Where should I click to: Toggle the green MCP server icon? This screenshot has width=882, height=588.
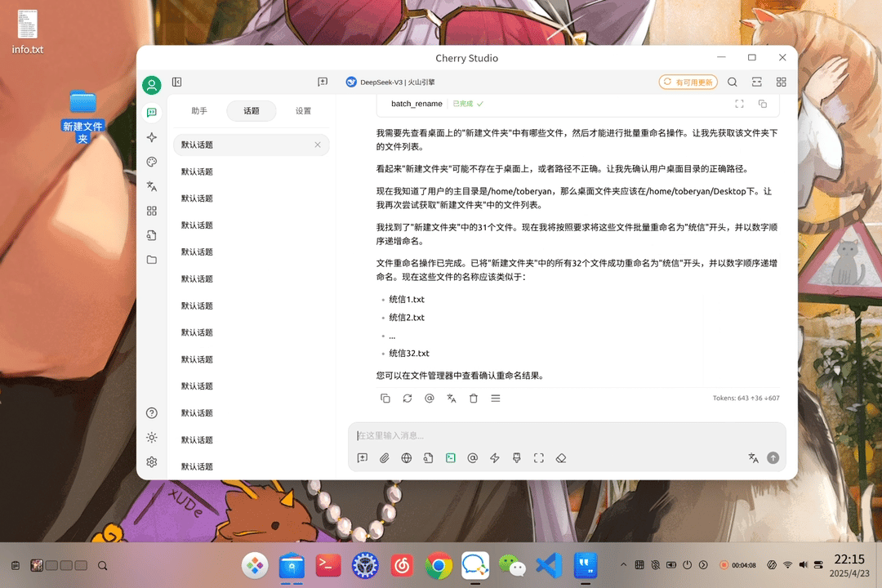(451, 458)
